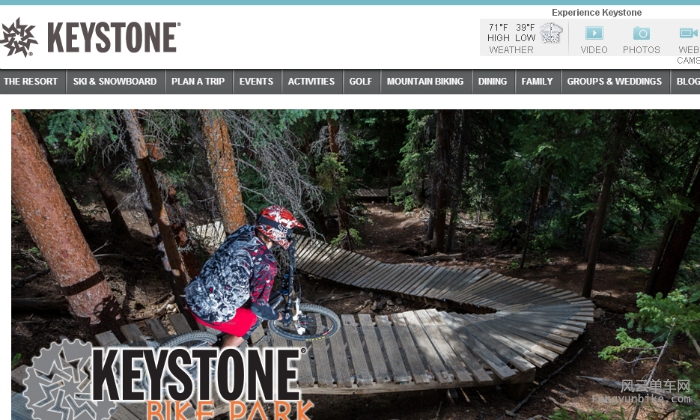Click the weather condition icon
Screen dimensions: 700x420
point(551,33)
